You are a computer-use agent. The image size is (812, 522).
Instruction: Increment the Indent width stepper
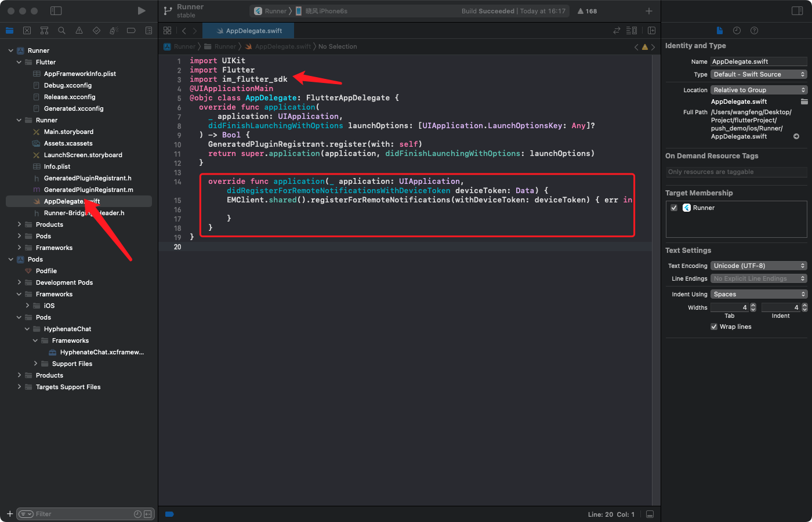[804, 305]
